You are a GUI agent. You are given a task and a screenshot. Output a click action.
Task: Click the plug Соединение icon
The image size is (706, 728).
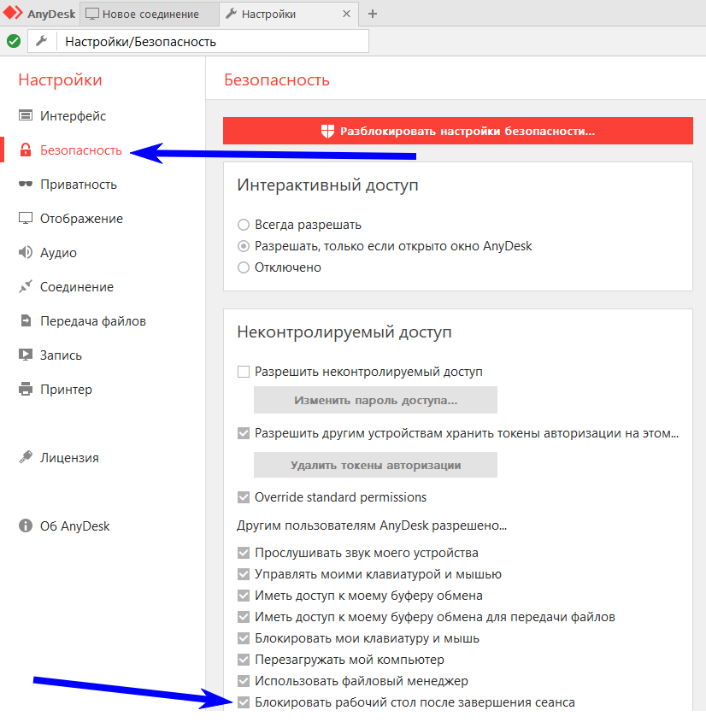click(26, 286)
